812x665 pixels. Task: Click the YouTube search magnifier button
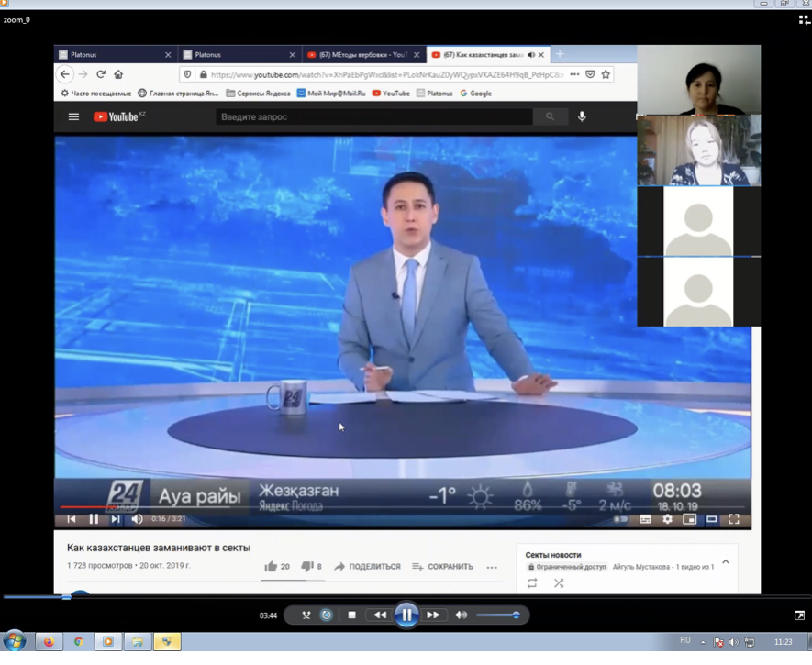click(550, 116)
